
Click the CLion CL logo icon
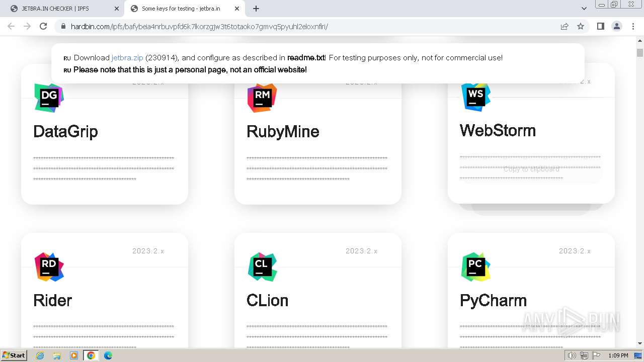click(x=262, y=266)
